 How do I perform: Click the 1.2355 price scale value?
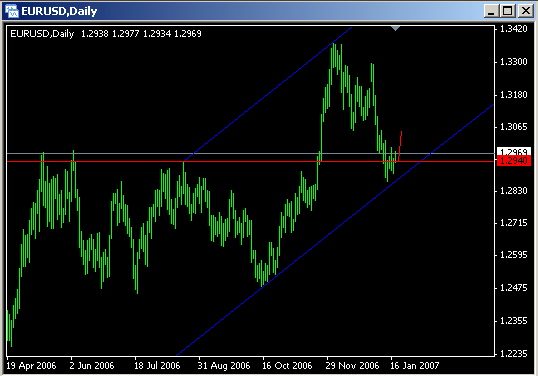click(x=513, y=321)
